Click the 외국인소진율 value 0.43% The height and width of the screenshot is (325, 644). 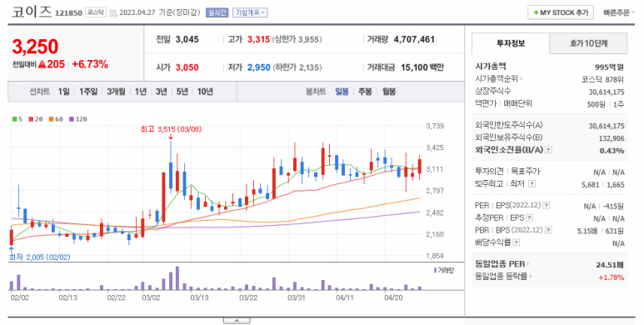612,150
